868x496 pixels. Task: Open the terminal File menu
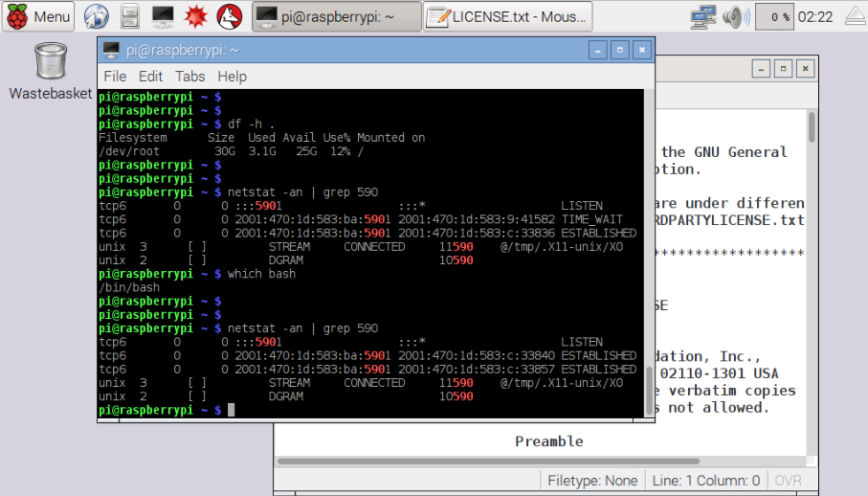tap(115, 77)
